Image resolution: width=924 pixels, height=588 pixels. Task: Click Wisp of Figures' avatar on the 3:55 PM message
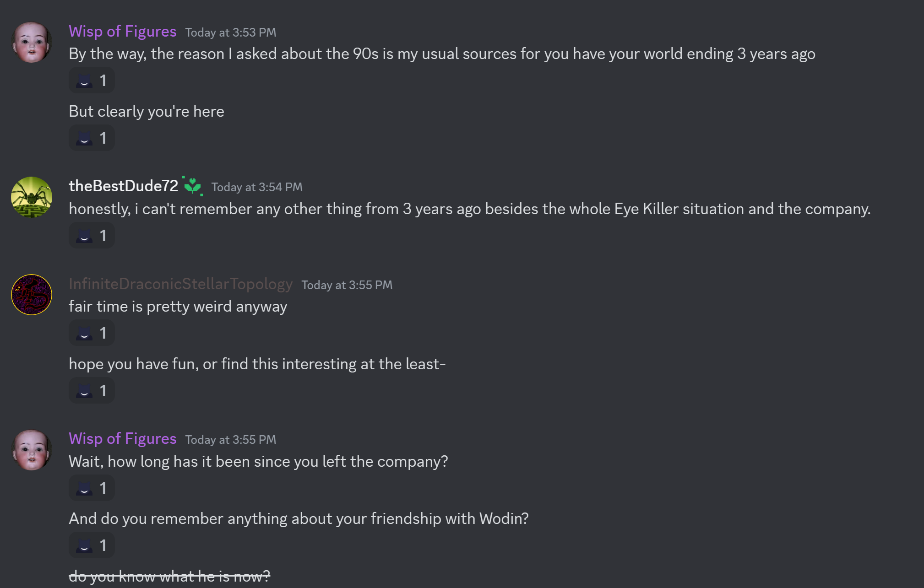[31, 449]
